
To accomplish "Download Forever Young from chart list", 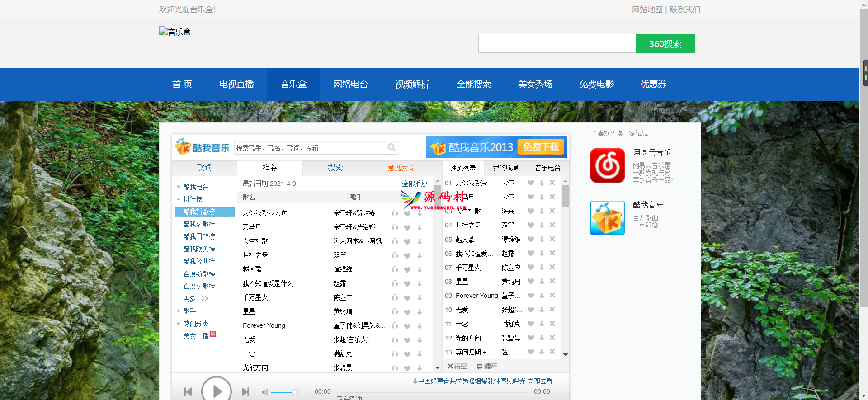I will 420,326.
